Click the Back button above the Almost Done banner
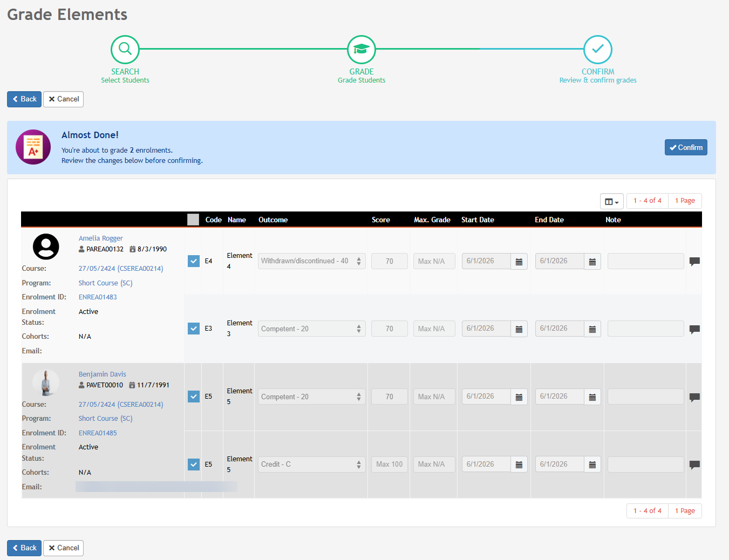This screenshot has height=560, width=729. [24, 99]
